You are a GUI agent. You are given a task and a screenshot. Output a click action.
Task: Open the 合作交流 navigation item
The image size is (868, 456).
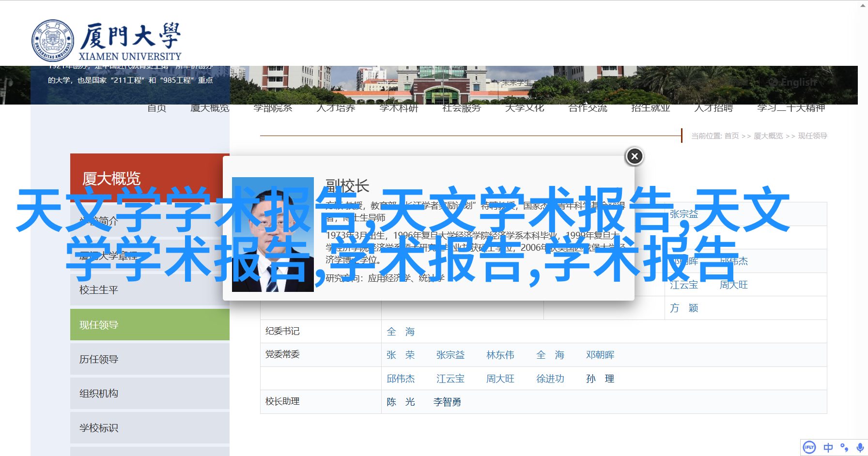coord(588,108)
